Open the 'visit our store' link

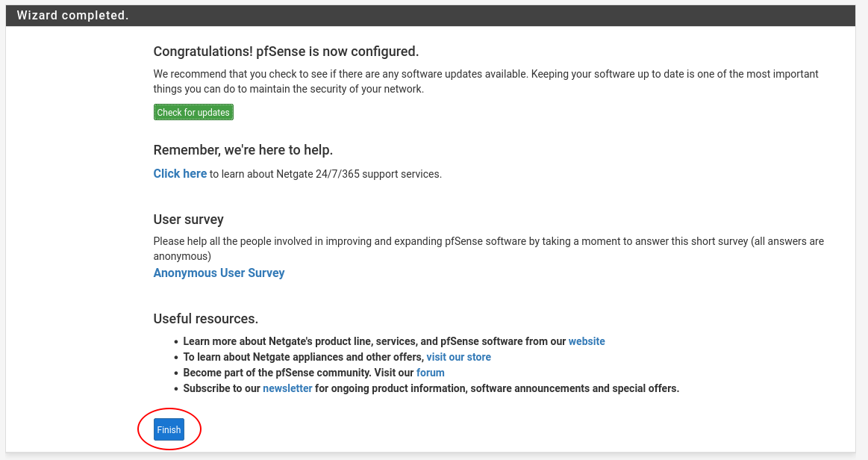click(458, 357)
